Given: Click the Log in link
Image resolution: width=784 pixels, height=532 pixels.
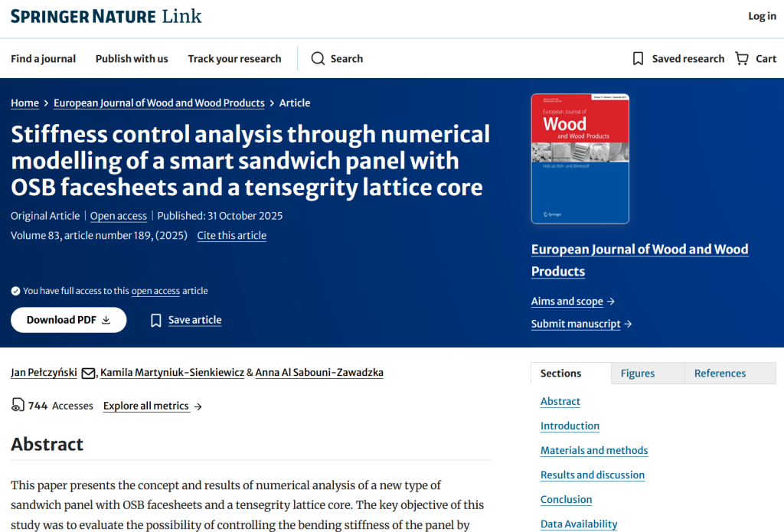Looking at the screenshot, I should [x=761, y=16].
